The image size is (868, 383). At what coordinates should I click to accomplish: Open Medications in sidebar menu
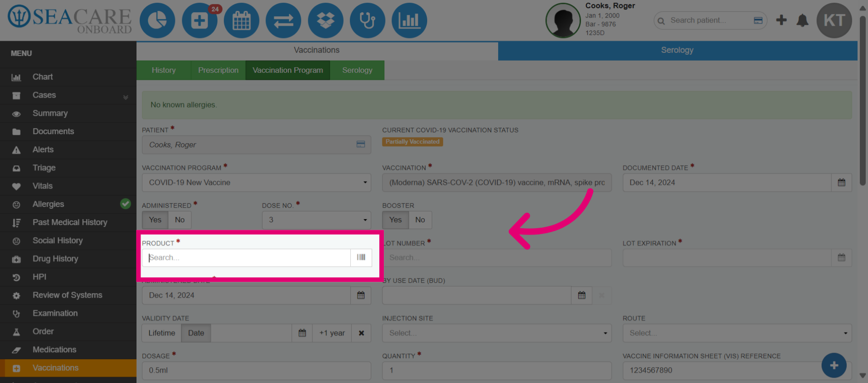pos(68,350)
